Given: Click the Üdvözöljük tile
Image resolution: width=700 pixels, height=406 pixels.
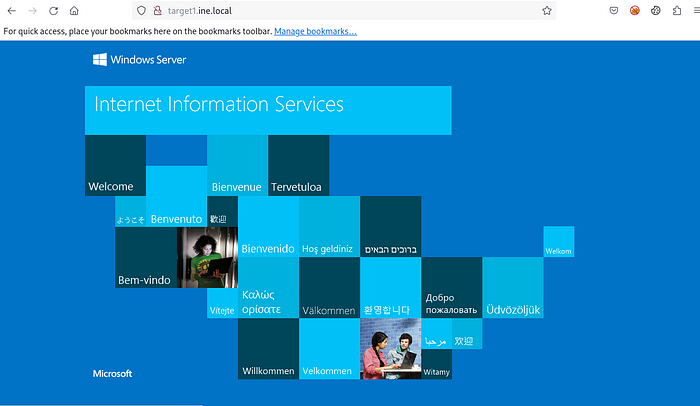Looking at the screenshot, I should point(513,288).
